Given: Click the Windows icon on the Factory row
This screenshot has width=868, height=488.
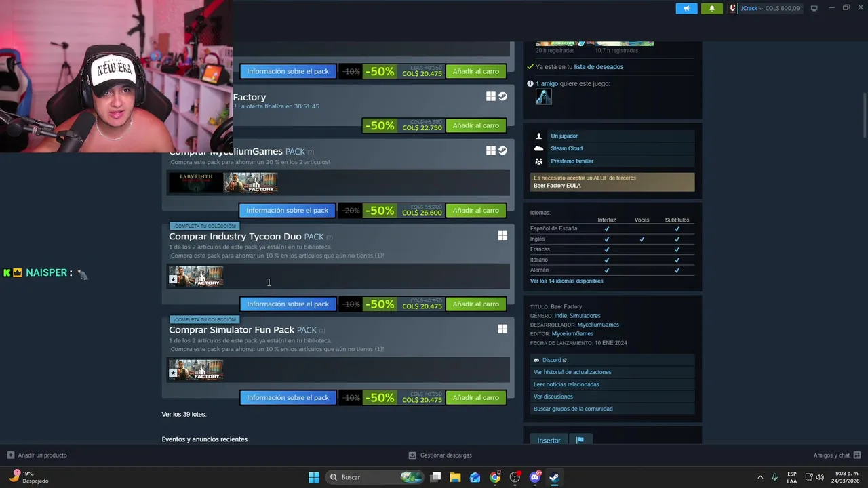Looking at the screenshot, I should [490, 96].
